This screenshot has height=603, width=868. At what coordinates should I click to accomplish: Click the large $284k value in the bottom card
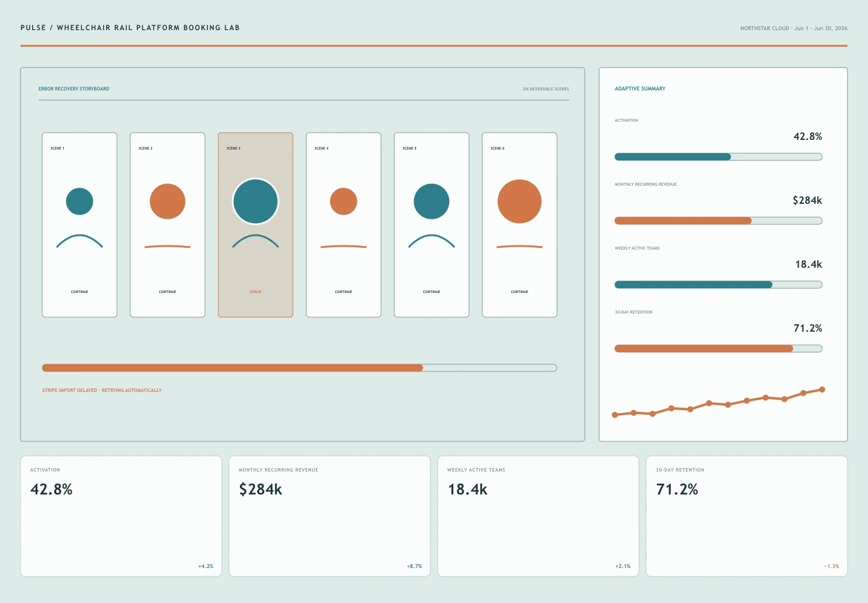point(260,489)
